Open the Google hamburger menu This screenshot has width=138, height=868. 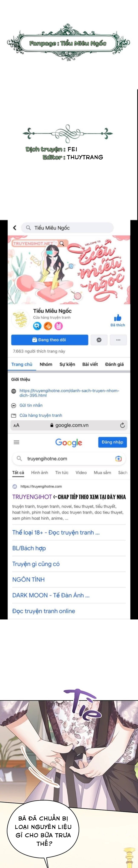tap(17, 442)
